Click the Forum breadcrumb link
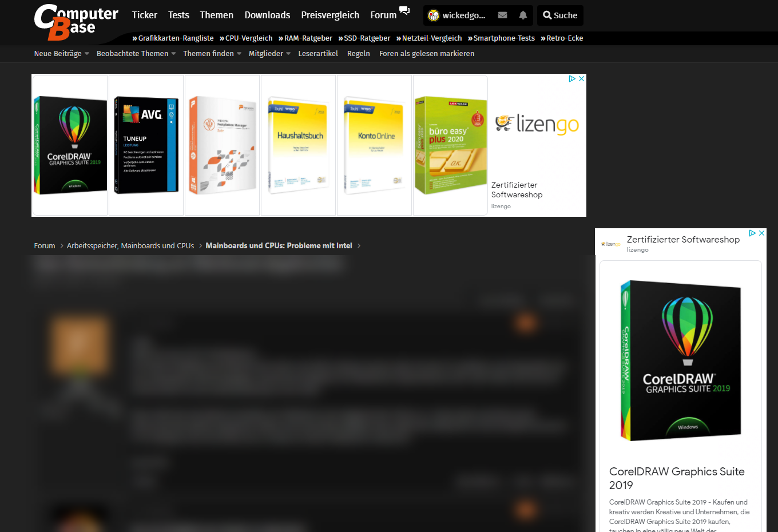778x532 pixels. [x=45, y=246]
